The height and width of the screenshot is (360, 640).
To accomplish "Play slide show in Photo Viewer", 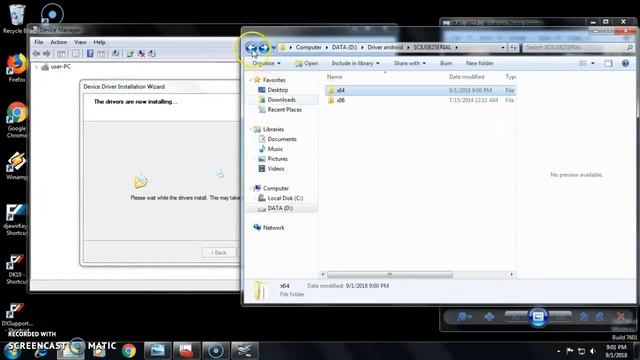I will pos(538,316).
